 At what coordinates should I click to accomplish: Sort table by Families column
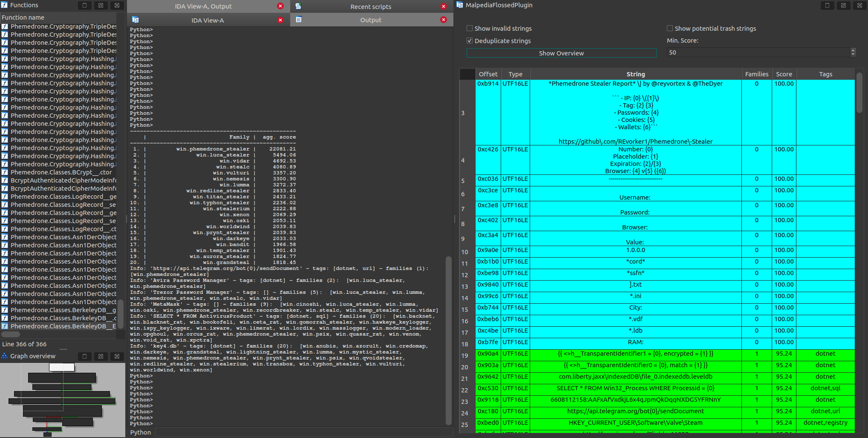[x=756, y=74]
